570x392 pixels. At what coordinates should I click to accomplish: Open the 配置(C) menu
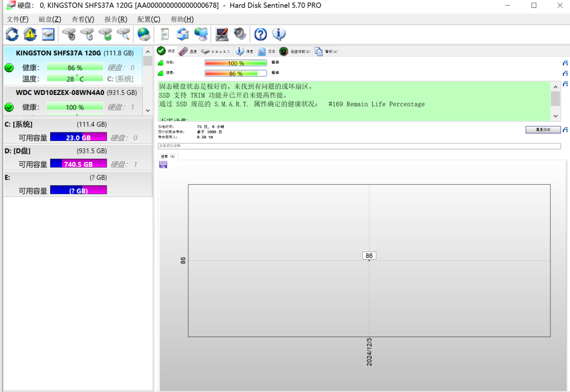(149, 19)
